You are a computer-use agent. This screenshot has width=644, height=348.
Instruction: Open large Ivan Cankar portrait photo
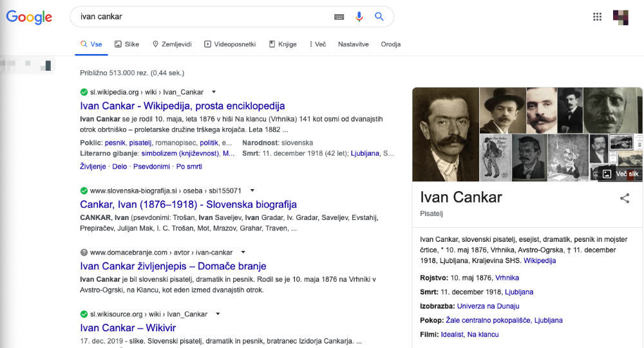click(x=446, y=134)
